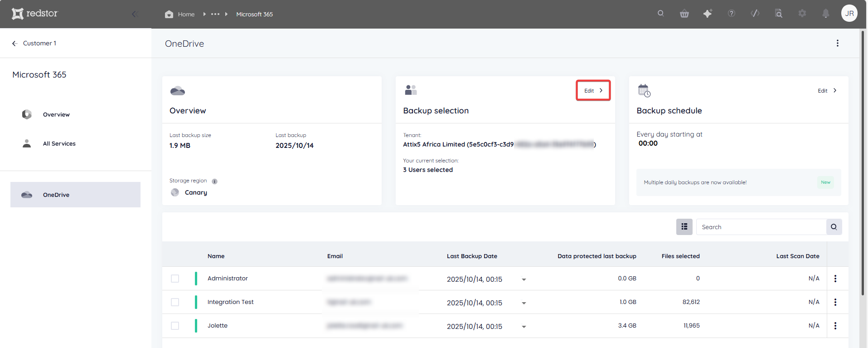The height and width of the screenshot is (348, 868).
Task: Sort by Files selected header
Action: 681,256
